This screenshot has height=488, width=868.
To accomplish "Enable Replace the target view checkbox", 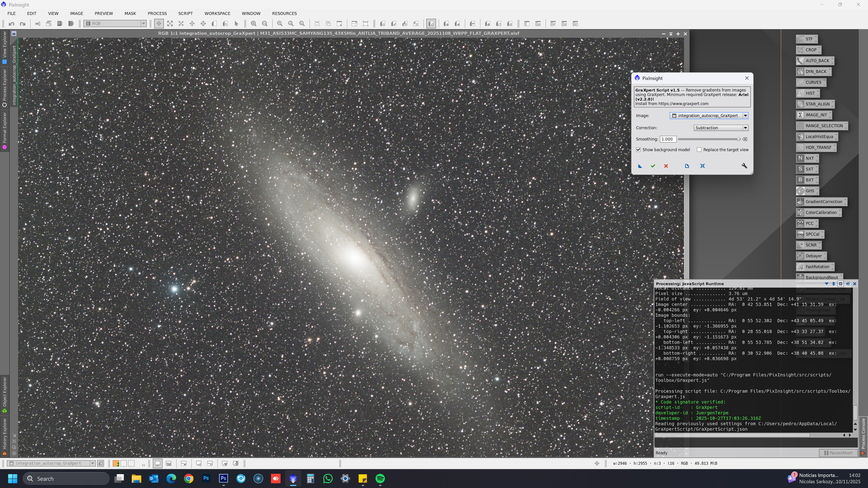I will 699,150.
